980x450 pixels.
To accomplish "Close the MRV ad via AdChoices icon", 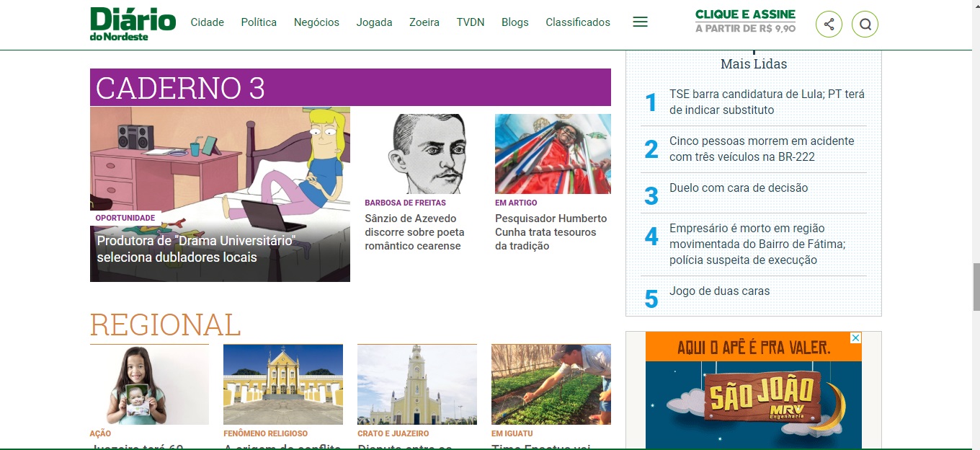I will 855,337.
